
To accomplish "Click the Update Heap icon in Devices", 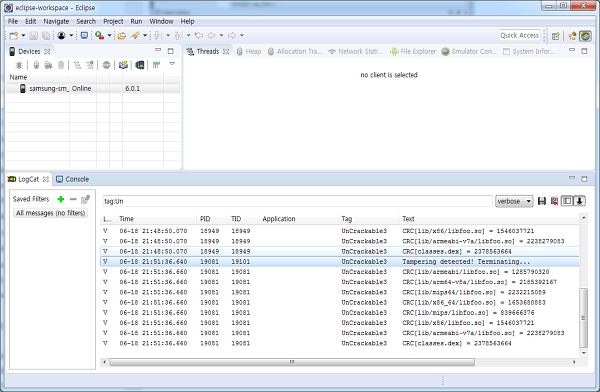I will pos(36,65).
